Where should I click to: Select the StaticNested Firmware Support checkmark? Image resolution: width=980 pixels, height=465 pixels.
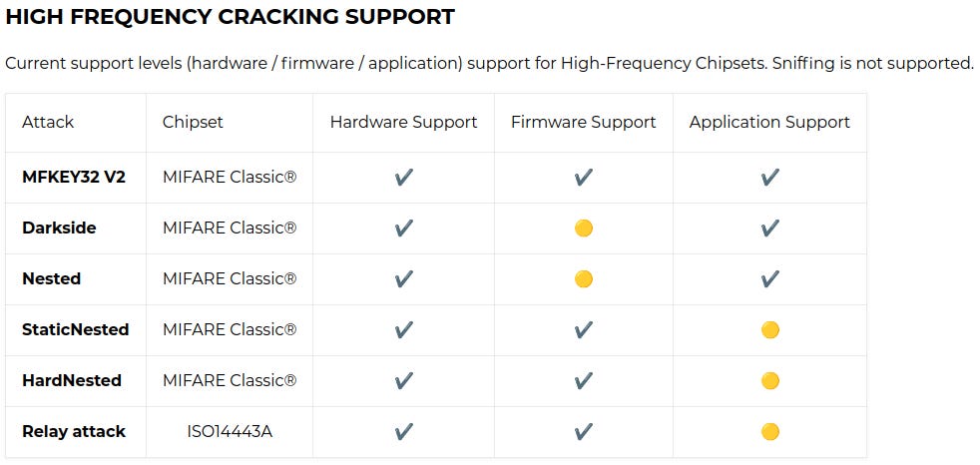584,330
